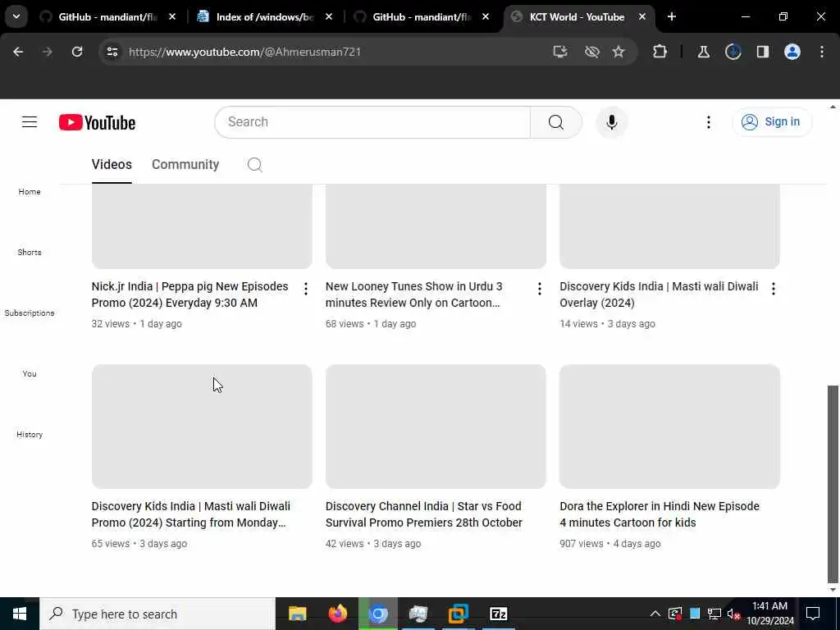Viewport: 840px width, 630px height.
Task: Open Chrome extensions puzzle icon
Action: click(x=660, y=52)
